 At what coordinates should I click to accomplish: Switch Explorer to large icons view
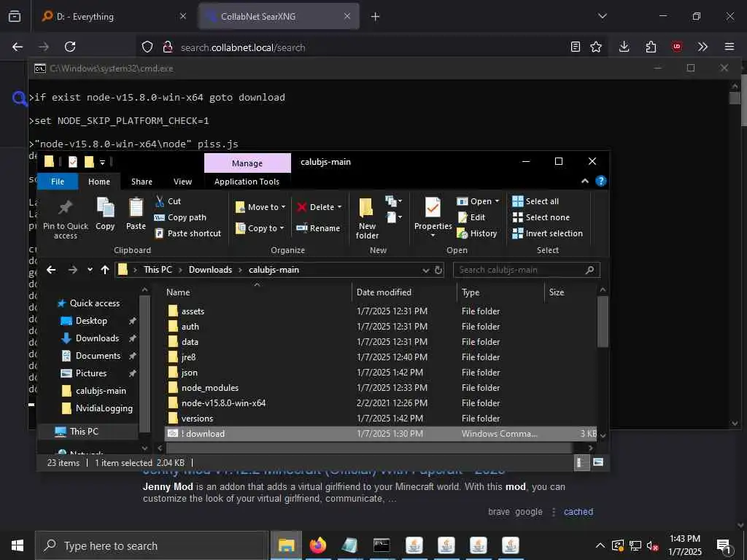coord(598,462)
